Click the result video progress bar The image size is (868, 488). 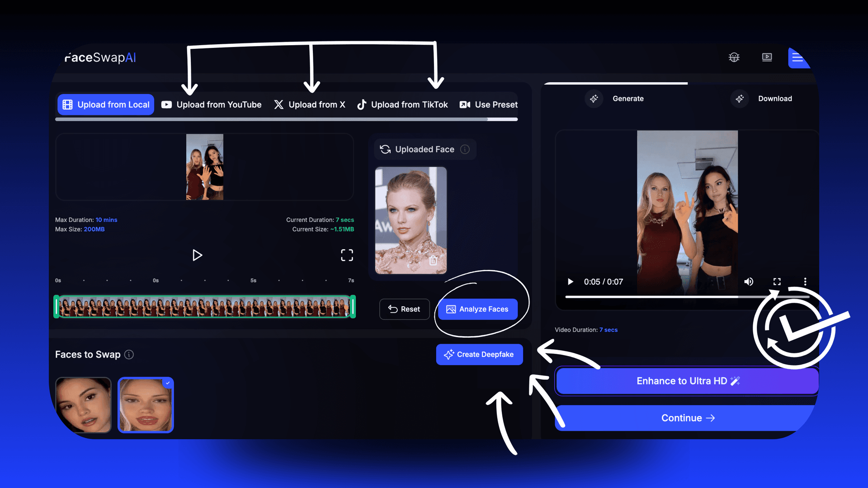point(687,297)
